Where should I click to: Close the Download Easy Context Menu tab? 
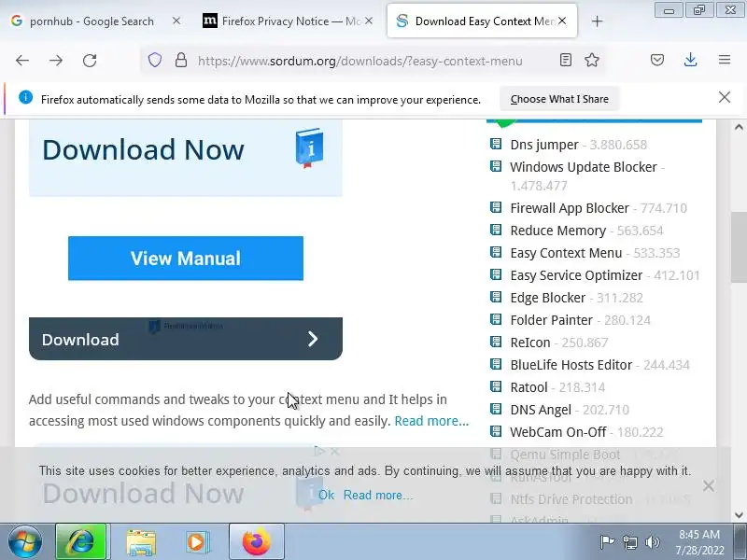[x=562, y=21]
